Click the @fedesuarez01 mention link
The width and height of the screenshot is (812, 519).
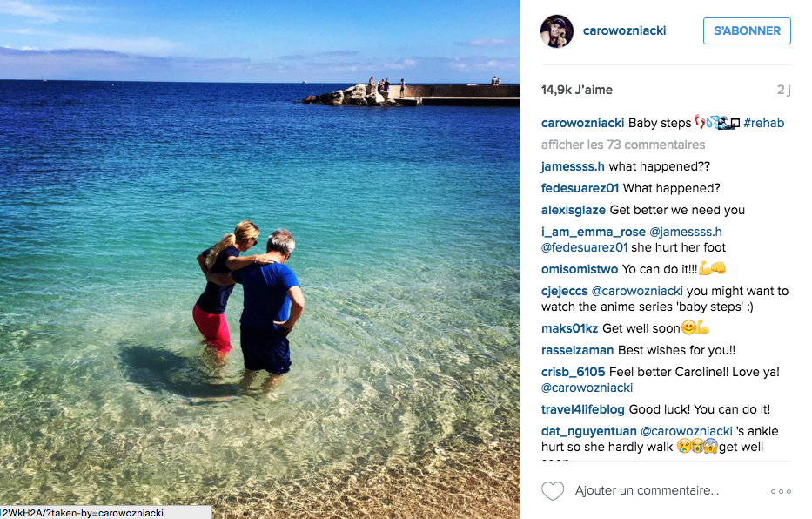[x=584, y=247]
